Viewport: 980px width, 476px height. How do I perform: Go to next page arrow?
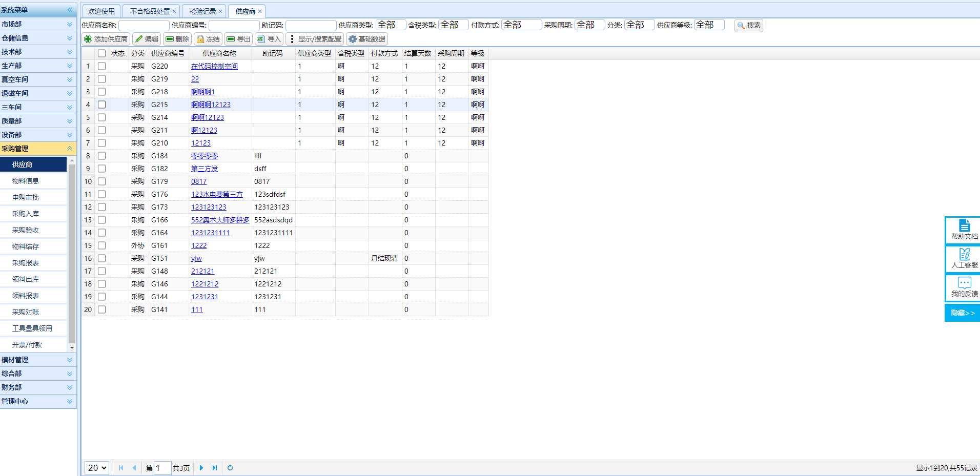coord(201,468)
